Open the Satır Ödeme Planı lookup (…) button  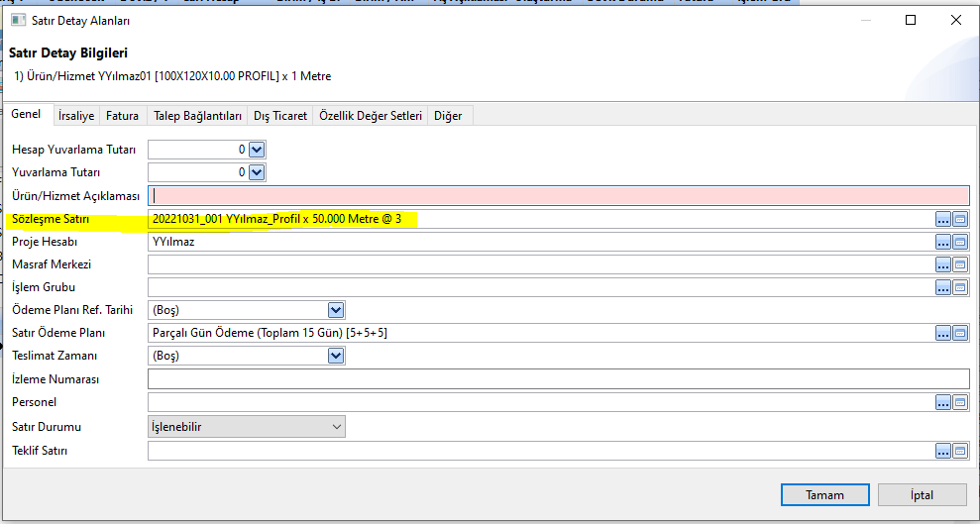click(x=942, y=333)
